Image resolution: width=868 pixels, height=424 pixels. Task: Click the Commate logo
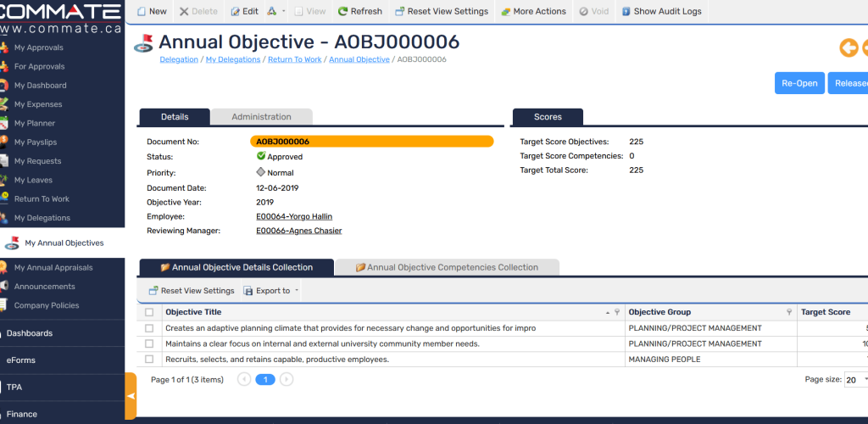pos(61,18)
